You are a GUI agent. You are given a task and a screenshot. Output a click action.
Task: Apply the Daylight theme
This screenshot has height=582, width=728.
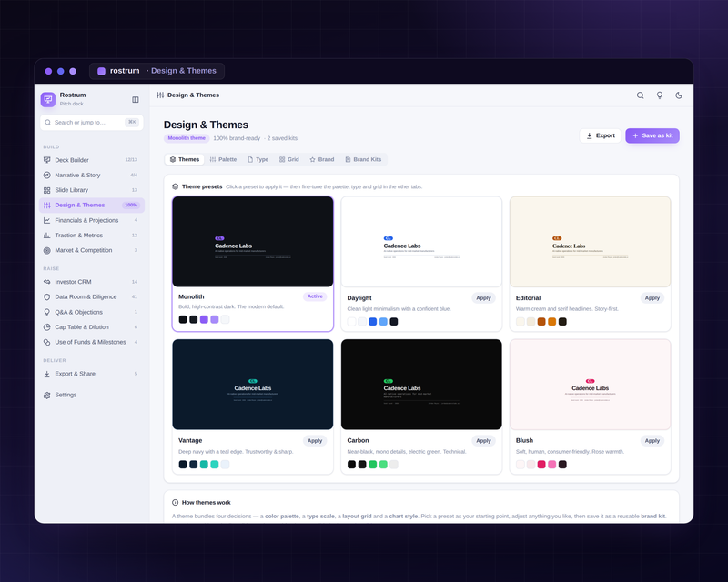483,298
